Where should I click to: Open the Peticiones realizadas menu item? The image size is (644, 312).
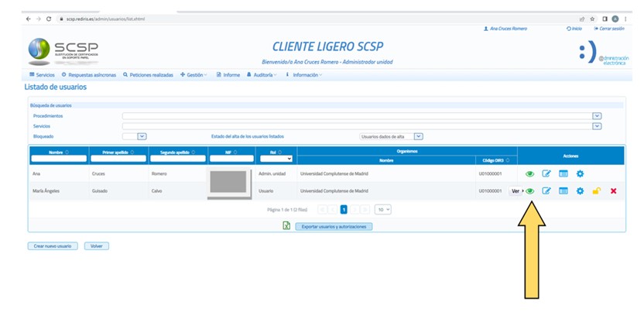tap(149, 75)
